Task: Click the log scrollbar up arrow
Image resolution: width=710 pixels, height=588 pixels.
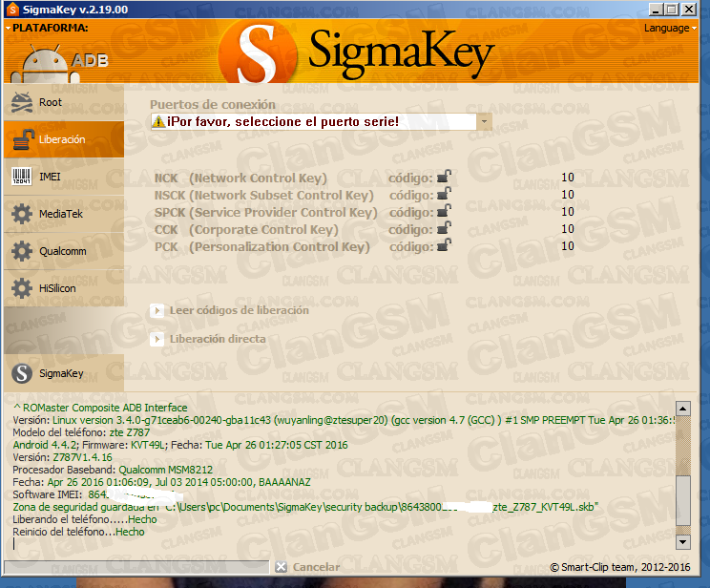Action: point(683,409)
